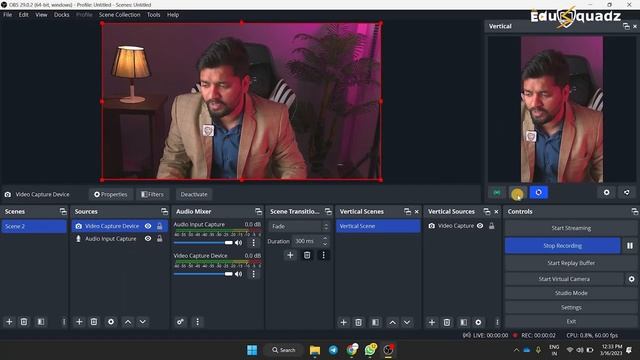This screenshot has height=360, width=640.
Task: Open the Tools menu
Action: [x=153, y=15]
